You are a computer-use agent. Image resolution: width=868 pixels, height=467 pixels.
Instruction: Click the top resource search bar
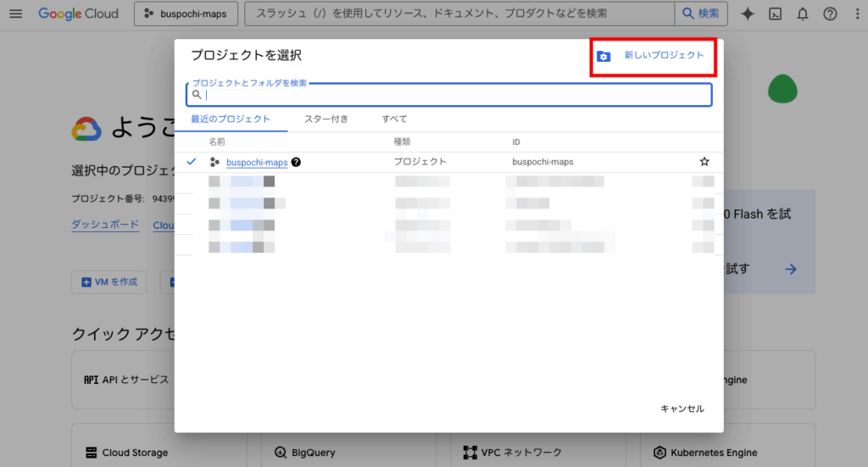point(458,14)
